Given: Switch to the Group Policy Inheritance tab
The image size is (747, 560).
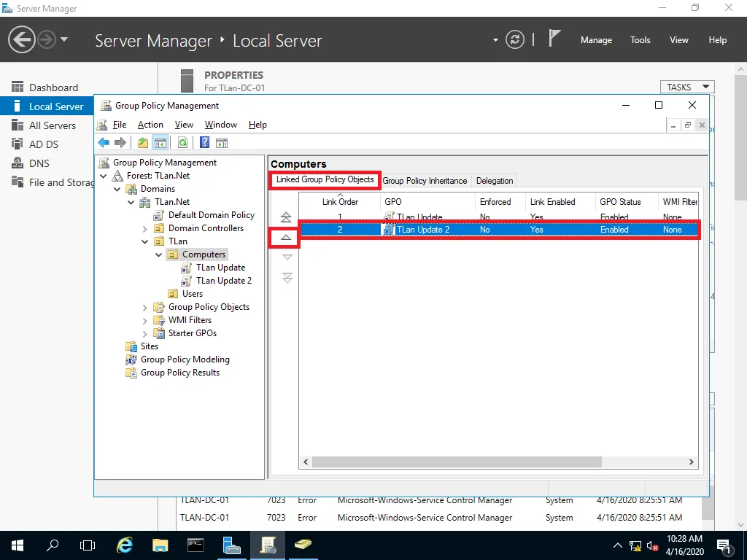Looking at the screenshot, I should point(425,181).
